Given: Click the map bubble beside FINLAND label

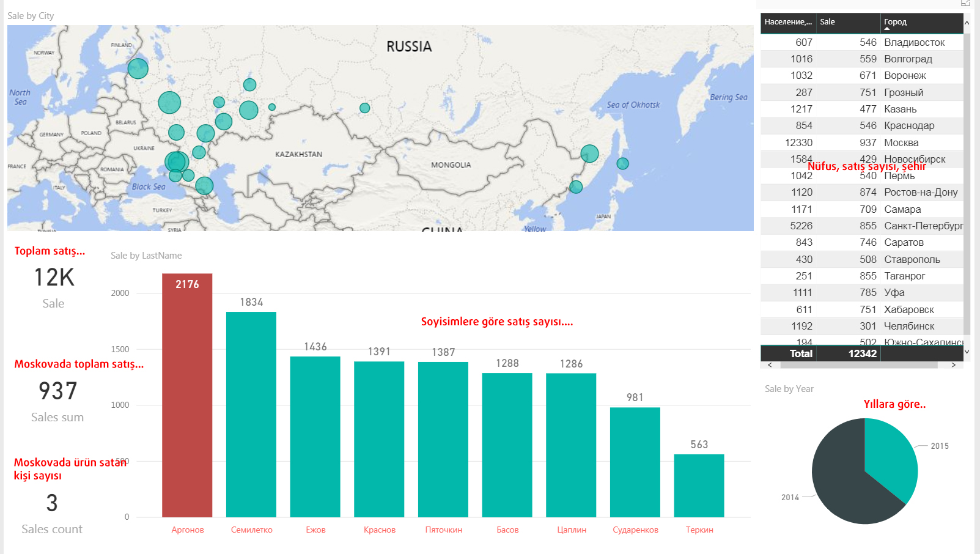Looking at the screenshot, I should click(x=138, y=68).
